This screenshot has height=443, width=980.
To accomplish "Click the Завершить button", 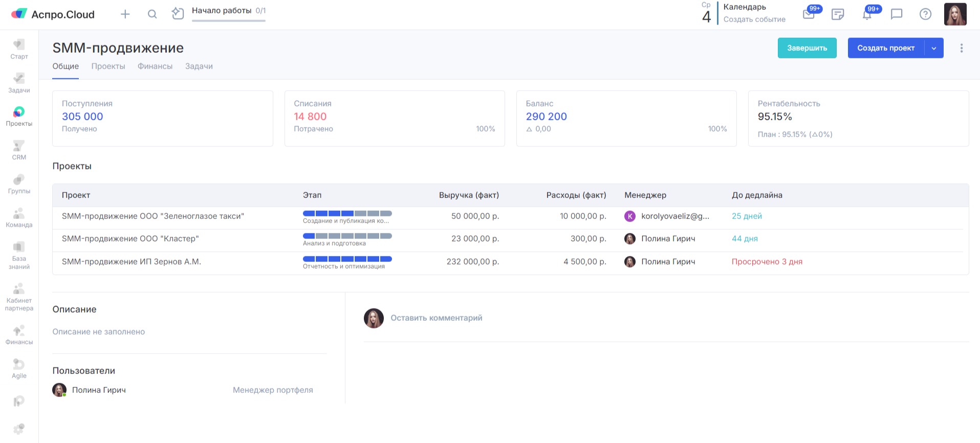I will (x=807, y=48).
